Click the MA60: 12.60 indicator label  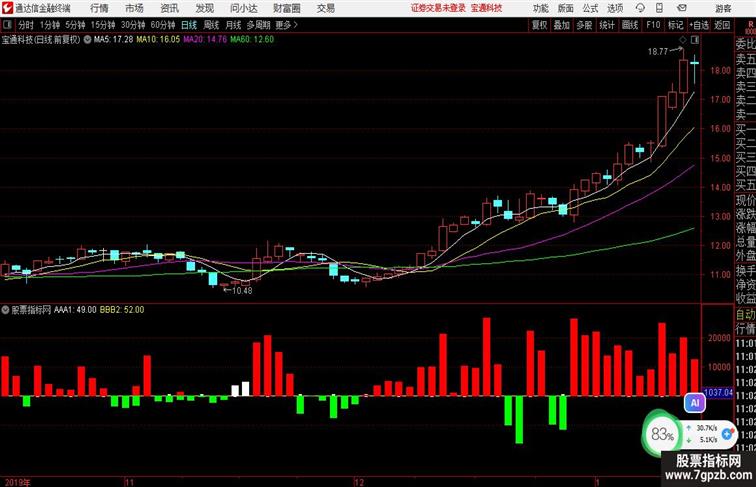tap(252, 40)
